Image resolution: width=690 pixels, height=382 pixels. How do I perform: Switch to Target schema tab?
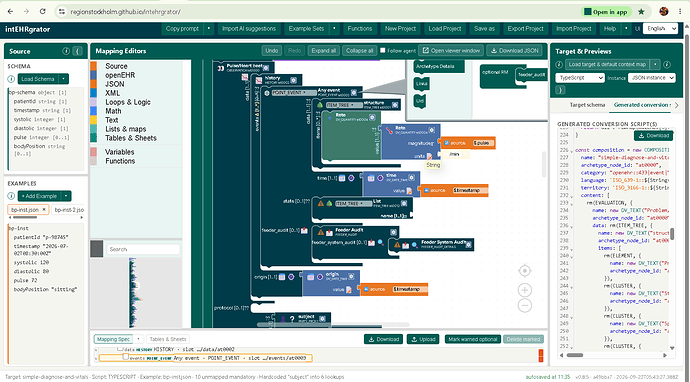pos(587,105)
